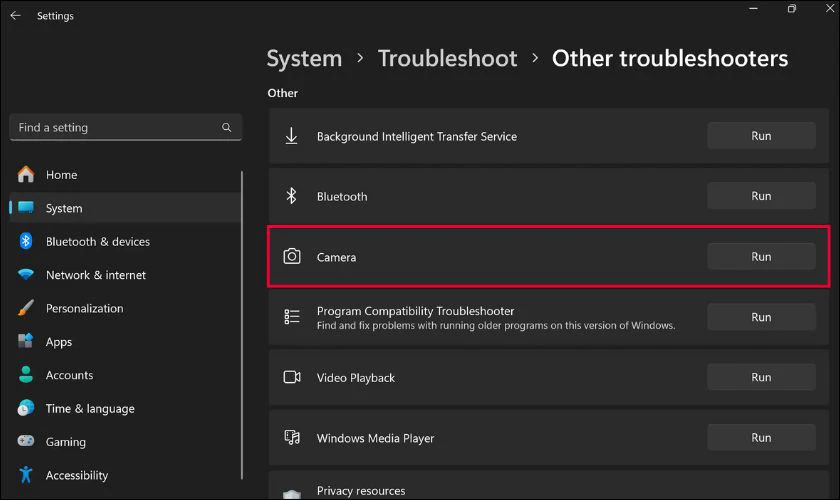
Task: Click the Bluetooth troubleshooter icon
Action: 291,196
